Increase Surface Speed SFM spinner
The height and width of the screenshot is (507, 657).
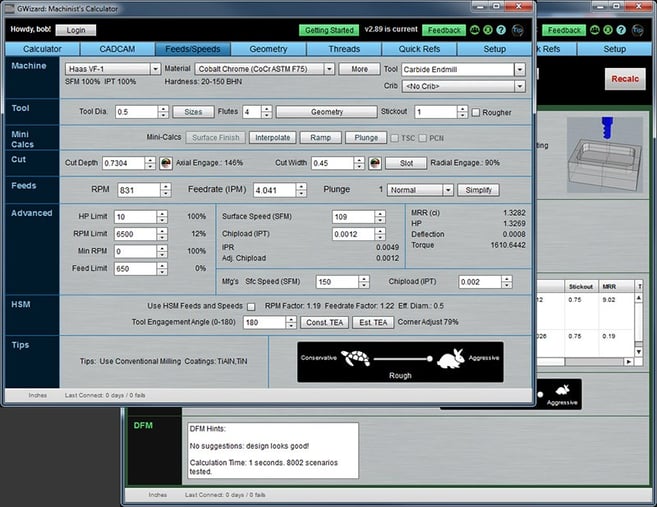point(380,214)
